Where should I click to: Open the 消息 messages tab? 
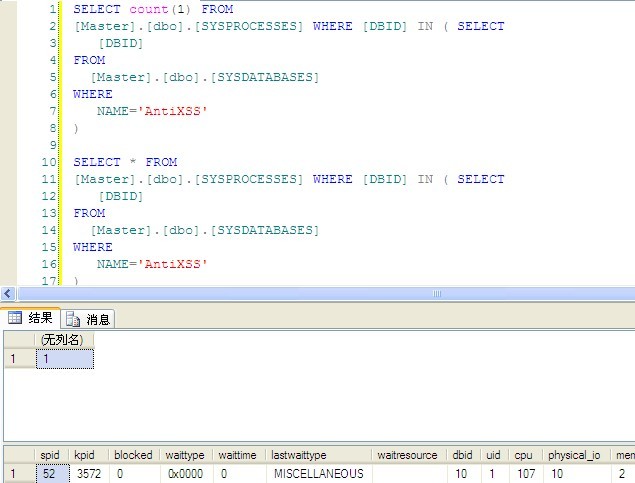click(x=88, y=319)
